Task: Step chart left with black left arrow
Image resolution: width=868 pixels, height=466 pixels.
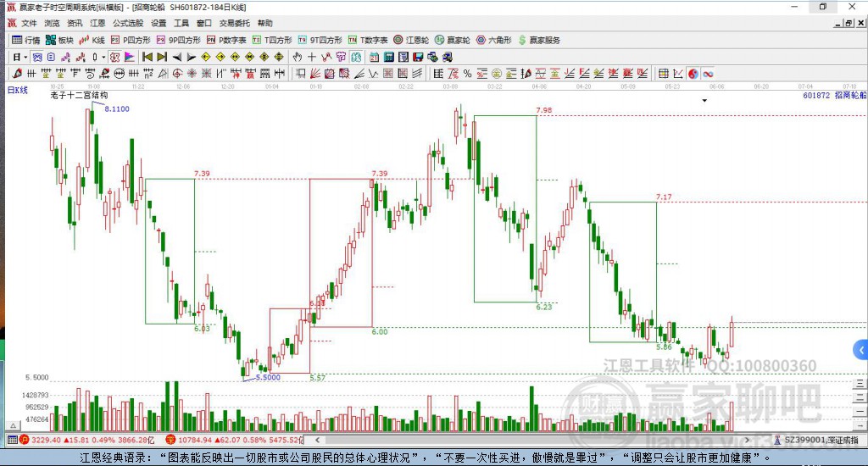Action: [x=176, y=57]
